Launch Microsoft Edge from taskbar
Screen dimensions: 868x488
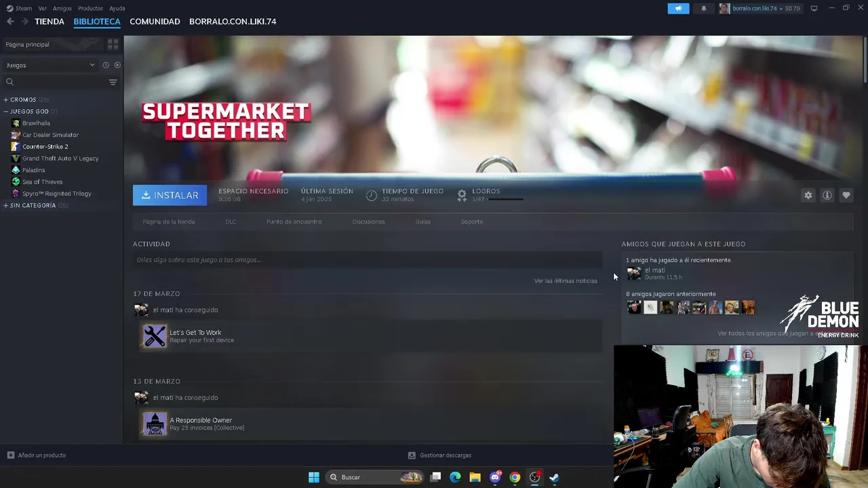pyautogui.click(x=455, y=477)
